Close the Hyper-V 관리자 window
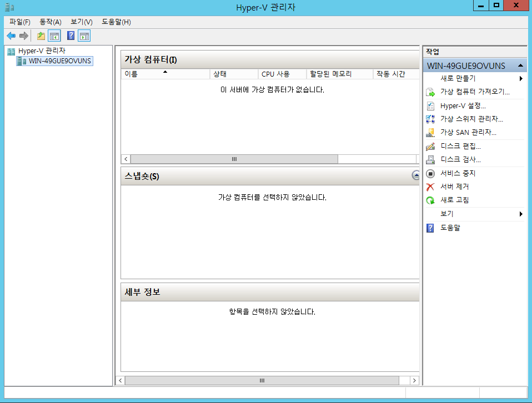The width and height of the screenshot is (532, 403). click(516, 5)
